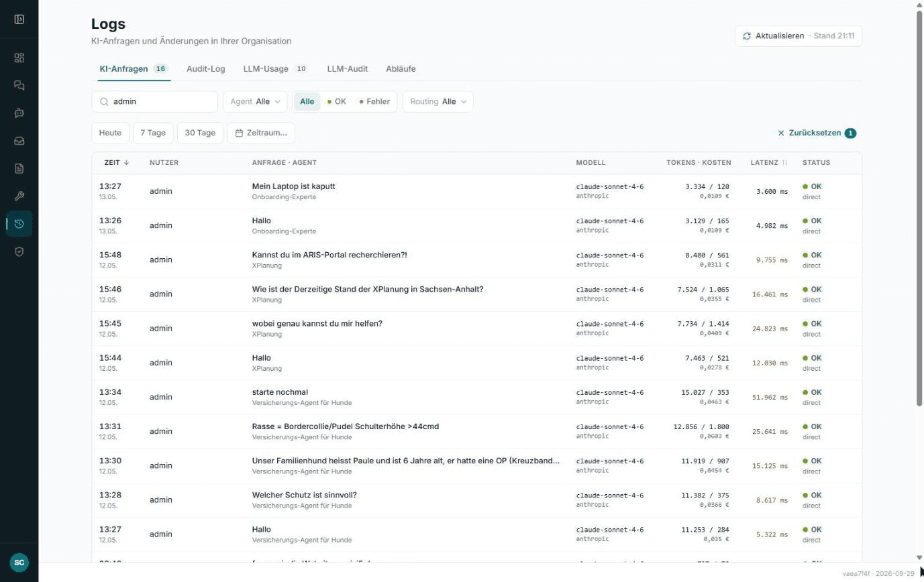Click the X icon beside Zurücksetzen

coord(781,133)
